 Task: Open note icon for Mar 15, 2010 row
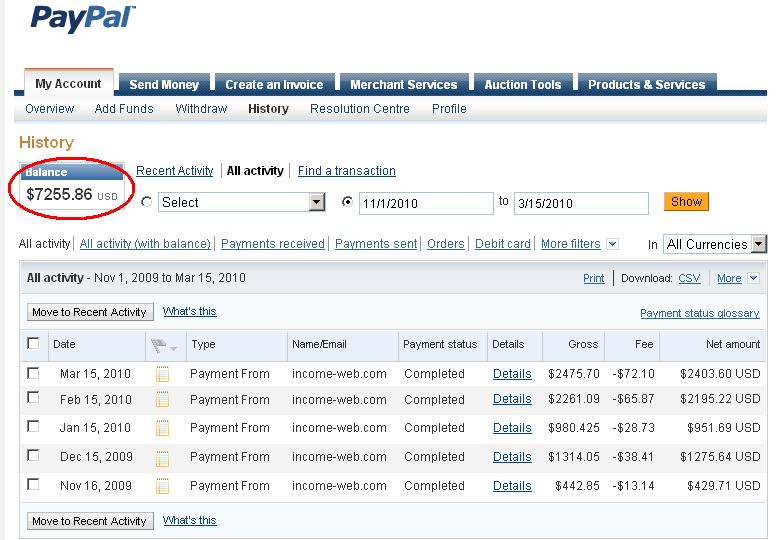(162, 374)
